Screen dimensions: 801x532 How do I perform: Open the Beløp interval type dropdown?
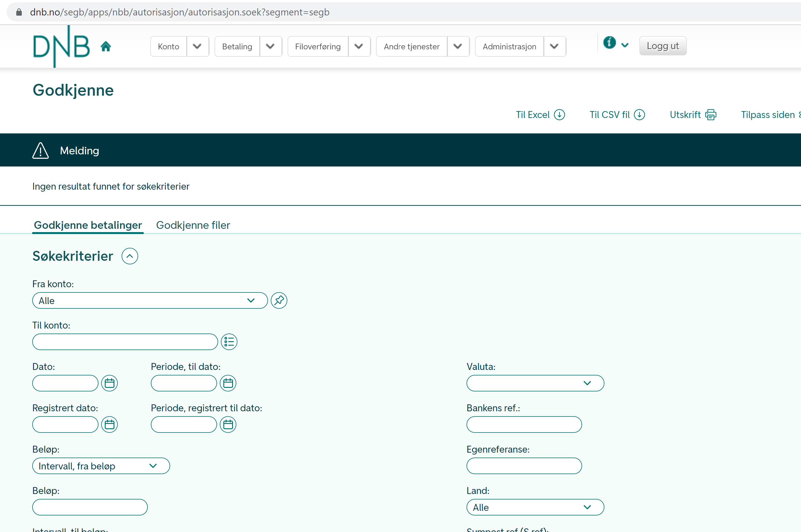(x=101, y=466)
